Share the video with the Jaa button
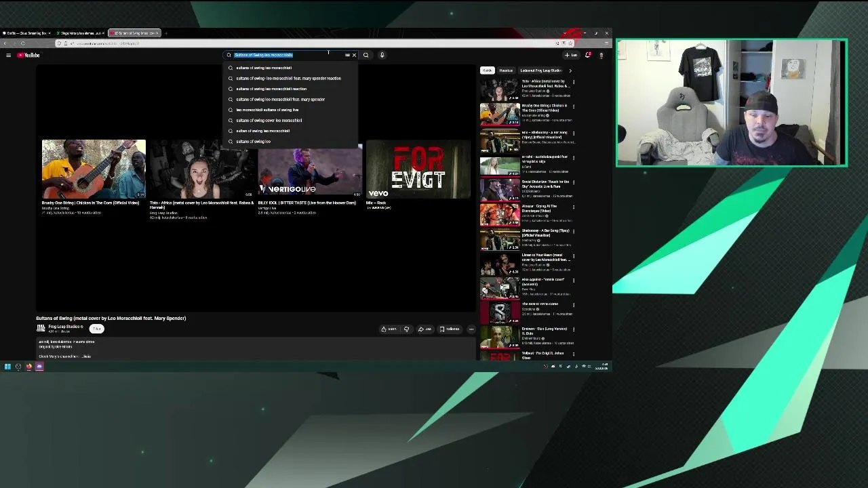The image size is (868, 488). click(425, 329)
